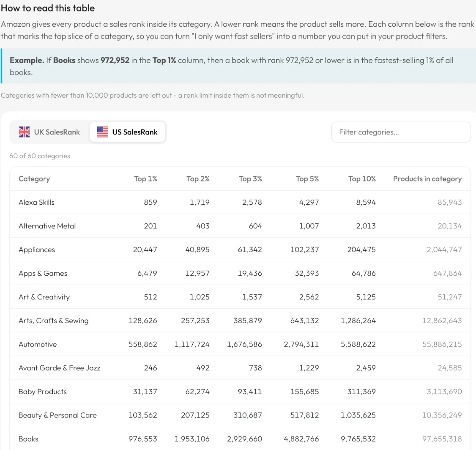Click Art & Creativity Top 3% value 1,537

252,297
